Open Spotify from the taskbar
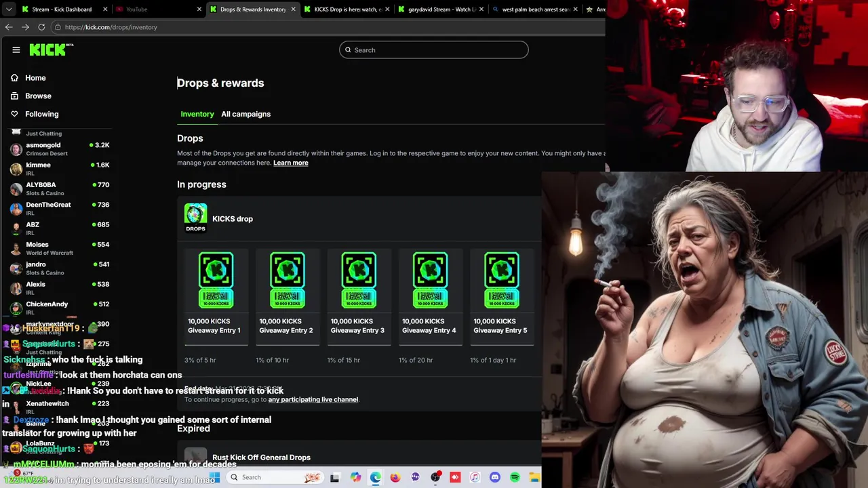The width and height of the screenshot is (868, 488). click(x=515, y=478)
